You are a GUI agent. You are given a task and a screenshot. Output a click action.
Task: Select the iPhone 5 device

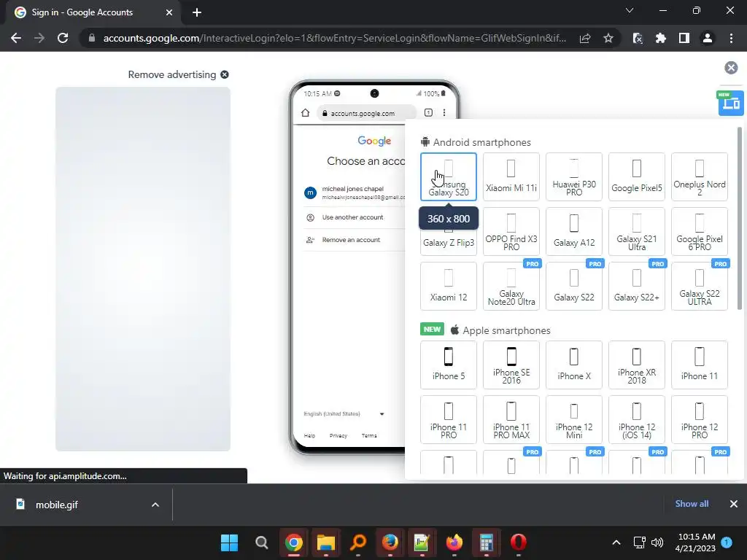tap(449, 365)
